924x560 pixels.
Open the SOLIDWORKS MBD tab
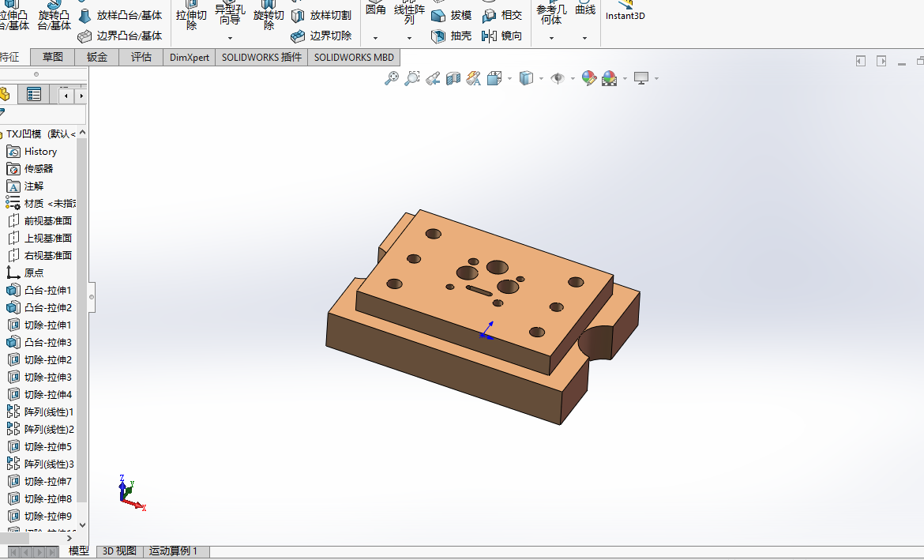point(354,57)
